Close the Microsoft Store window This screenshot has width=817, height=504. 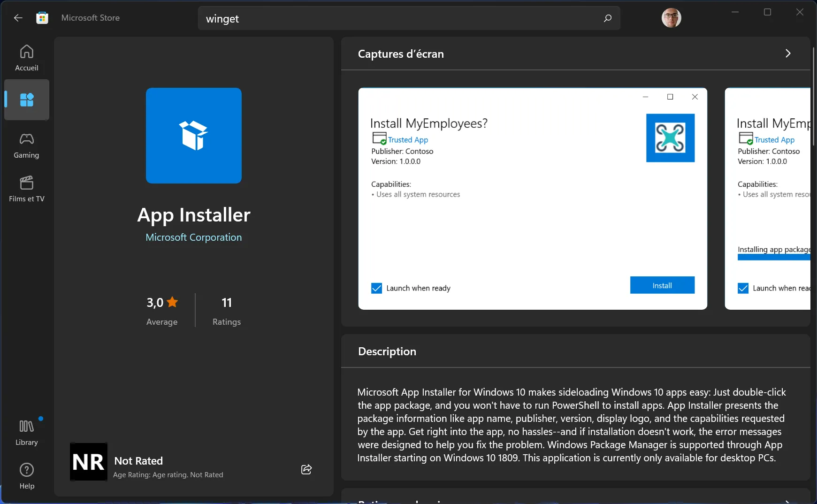[800, 12]
